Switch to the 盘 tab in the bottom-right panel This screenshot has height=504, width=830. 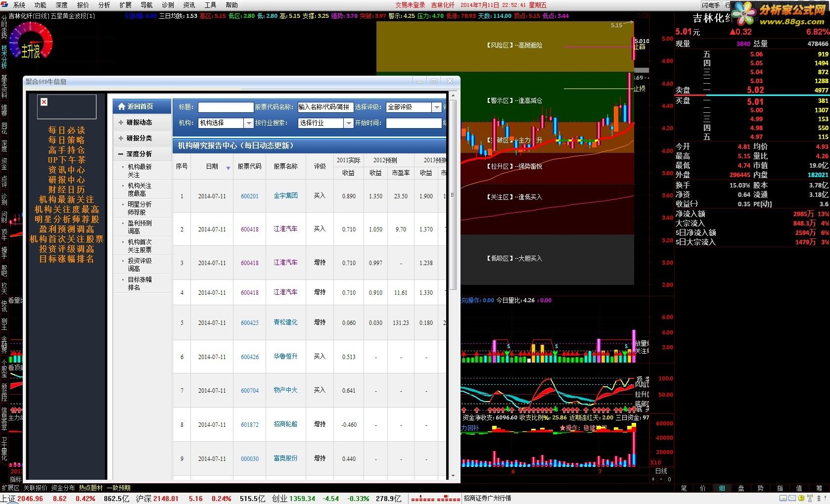click(741, 488)
